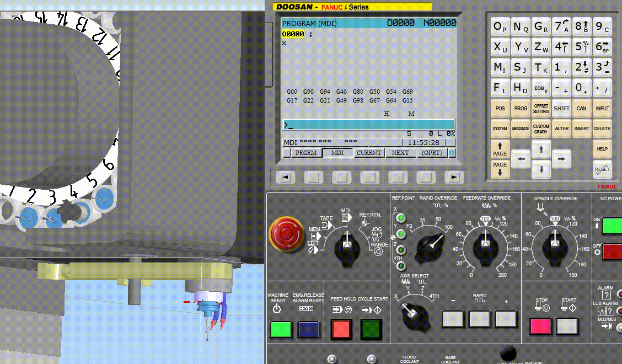Hit the red emergency stop button
Image resolution: width=622 pixels, height=364 pixels.
(x=286, y=234)
